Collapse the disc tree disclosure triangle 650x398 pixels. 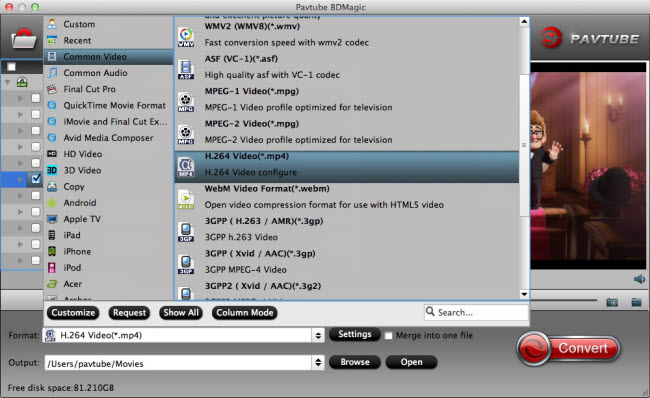pyautogui.click(x=7, y=82)
